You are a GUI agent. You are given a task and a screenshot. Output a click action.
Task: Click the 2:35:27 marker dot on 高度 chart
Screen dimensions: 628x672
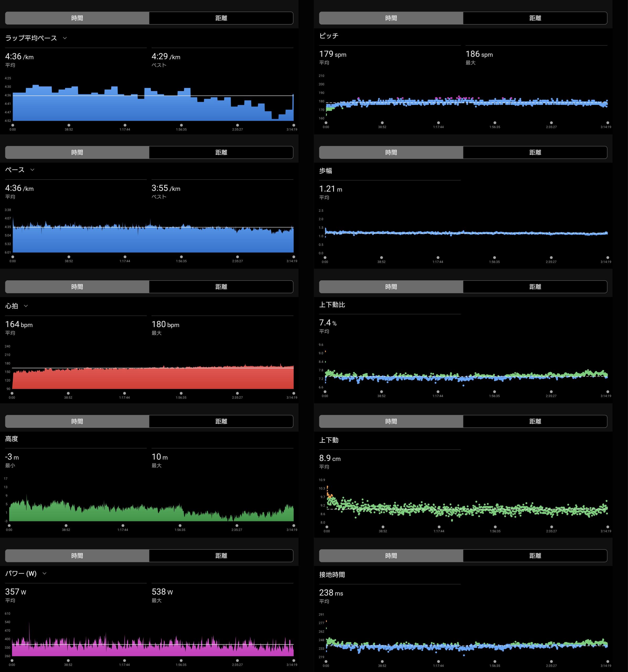[x=237, y=526]
